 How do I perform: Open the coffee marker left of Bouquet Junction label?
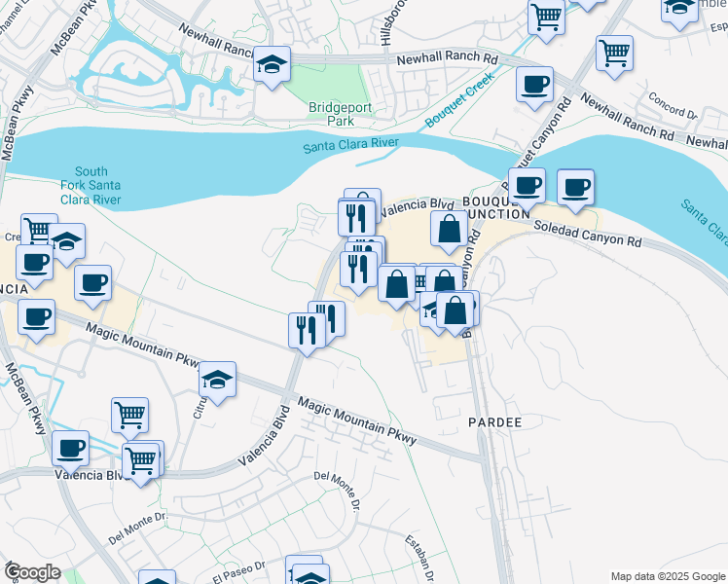[x=527, y=185]
